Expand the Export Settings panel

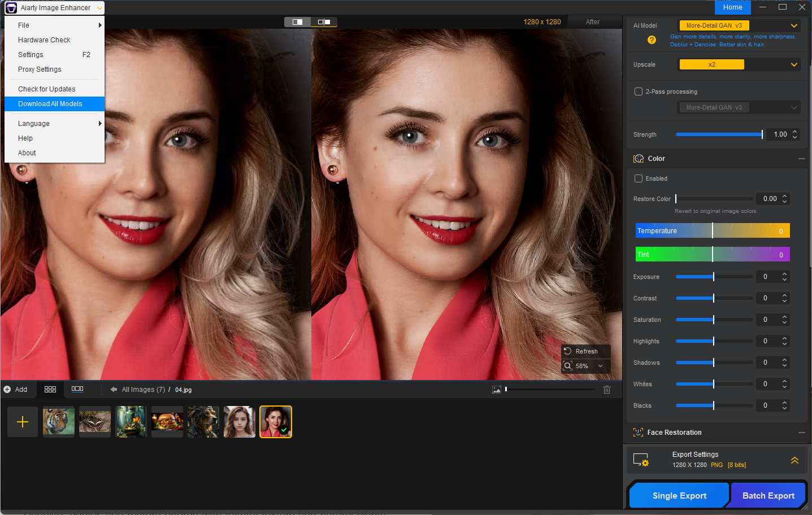[x=794, y=460]
